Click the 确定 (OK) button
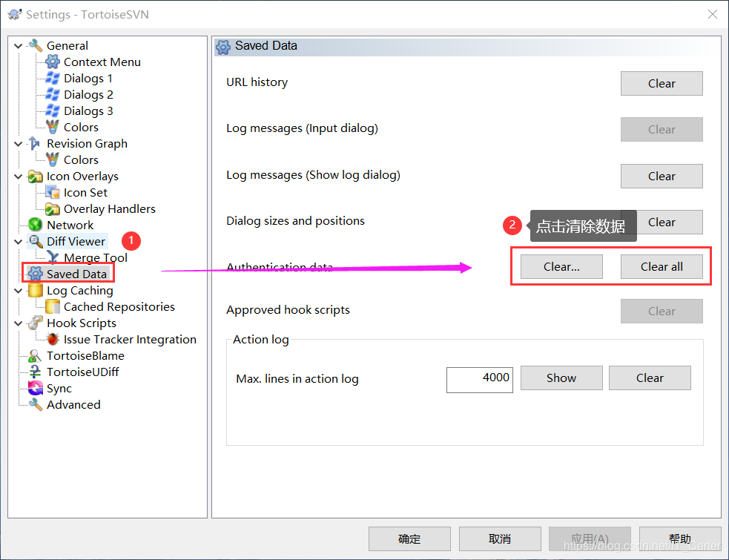This screenshot has width=729, height=560. (x=409, y=538)
